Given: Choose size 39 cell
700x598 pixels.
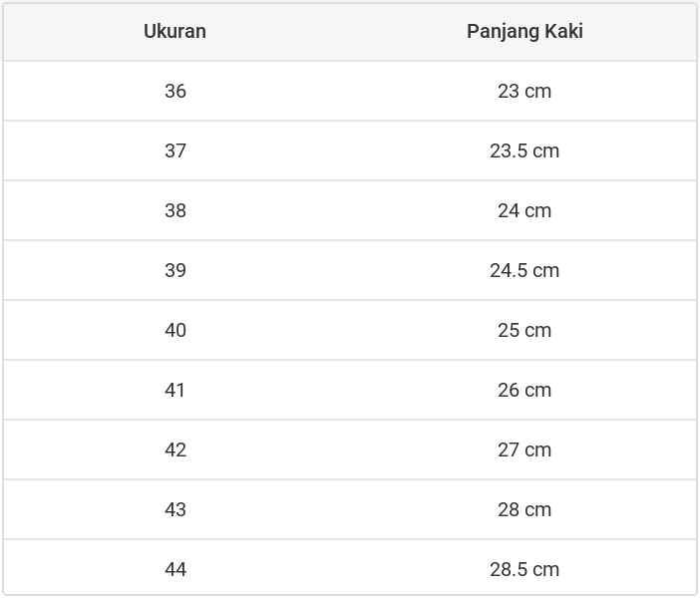Looking at the screenshot, I should (175, 270).
